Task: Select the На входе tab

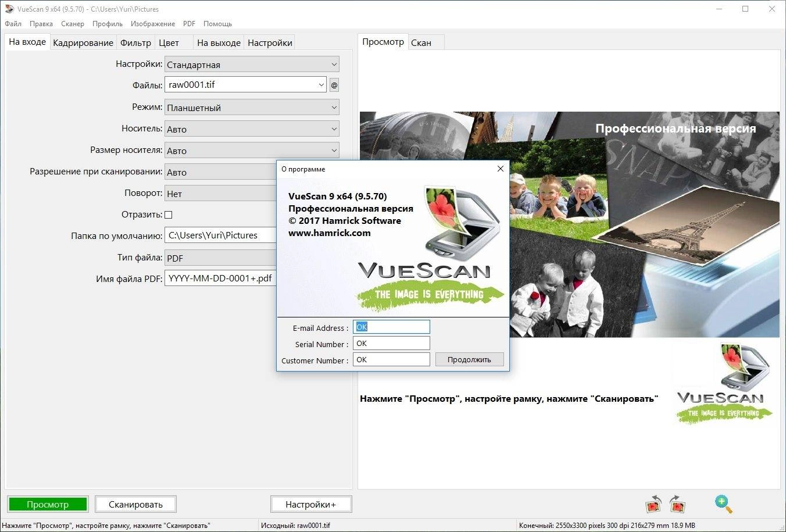Action: 27,42
